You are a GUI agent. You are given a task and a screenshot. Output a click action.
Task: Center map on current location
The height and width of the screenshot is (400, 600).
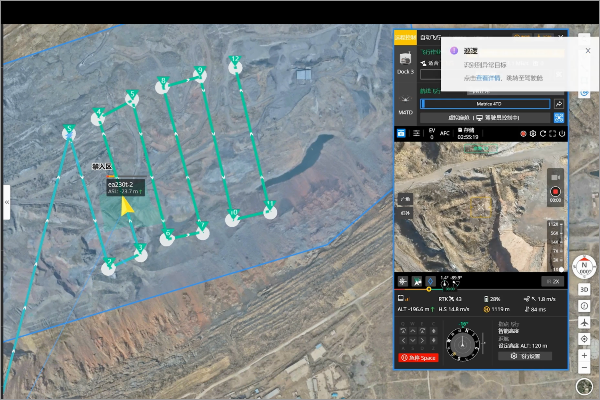(x=584, y=339)
